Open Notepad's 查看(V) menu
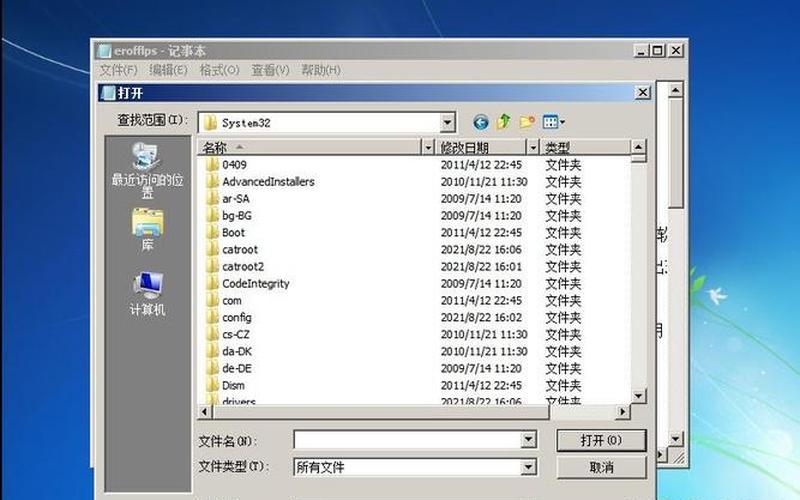 point(270,70)
